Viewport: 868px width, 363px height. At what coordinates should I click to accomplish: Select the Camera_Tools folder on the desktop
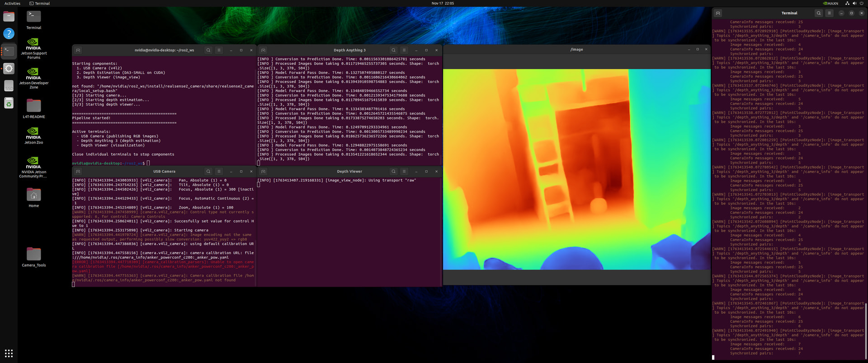pyautogui.click(x=33, y=257)
